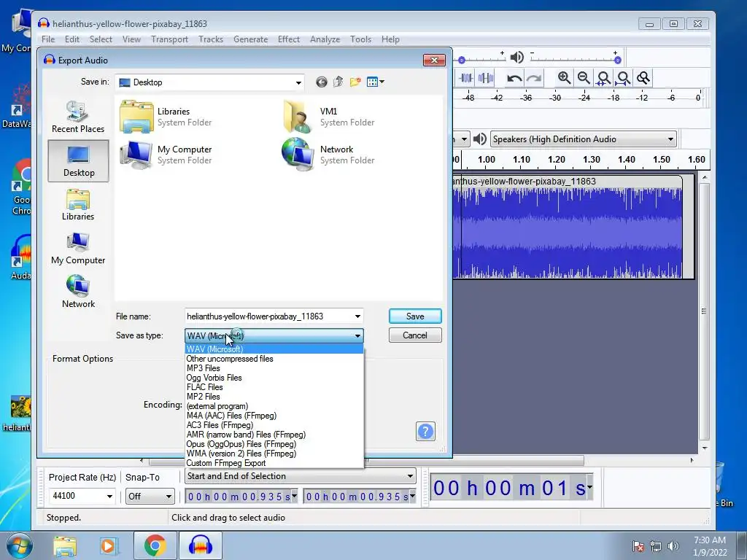Screen dimensions: 747x560
Task: Click the help question mark button
Action: coord(425,432)
